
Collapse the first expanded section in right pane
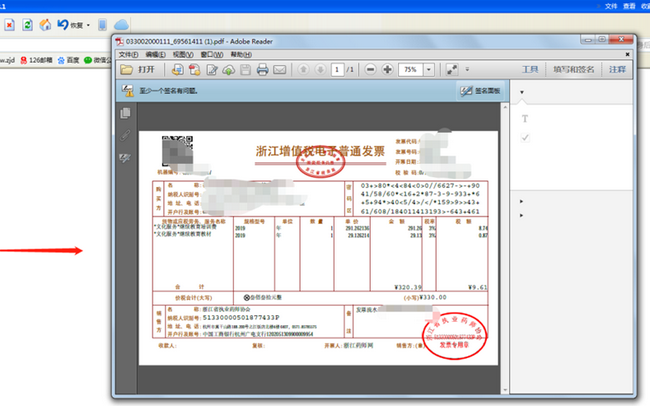tap(520, 93)
